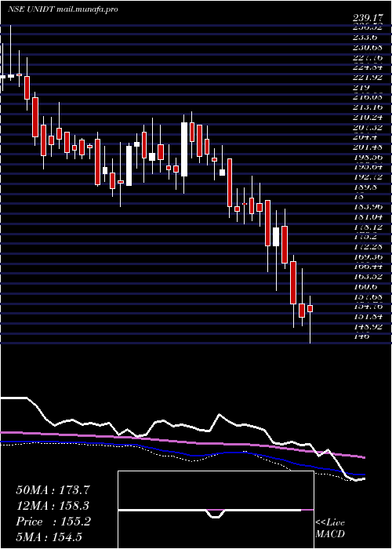This screenshot has height=549, width=392.
Task: Click the 198.56 price axis label
Action: 368,157
